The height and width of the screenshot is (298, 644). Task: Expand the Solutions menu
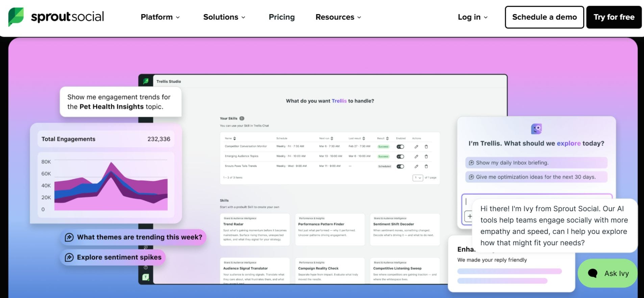(224, 17)
